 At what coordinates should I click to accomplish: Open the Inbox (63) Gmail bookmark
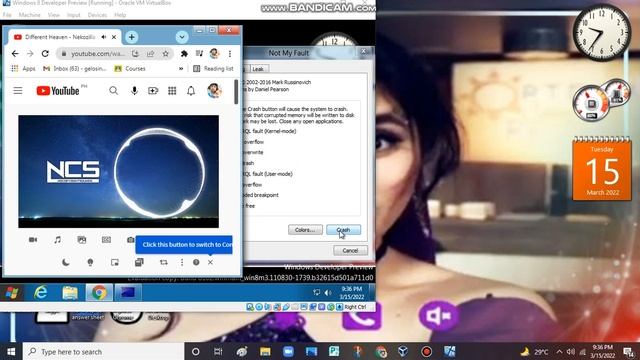[x=75, y=69]
